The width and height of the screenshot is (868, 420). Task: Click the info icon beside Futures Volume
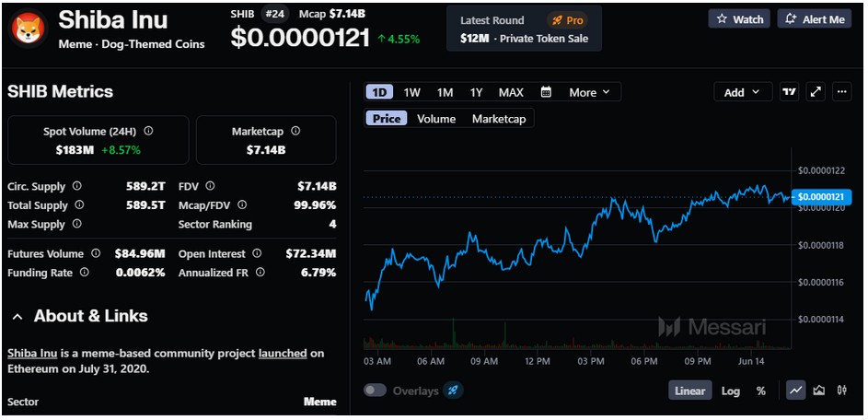tap(96, 253)
